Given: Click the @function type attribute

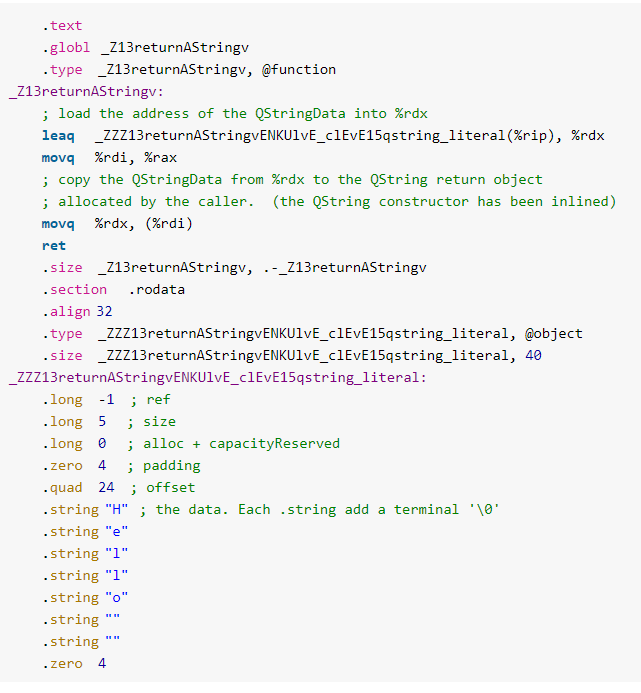Looking at the screenshot, I should pos(298,70).
